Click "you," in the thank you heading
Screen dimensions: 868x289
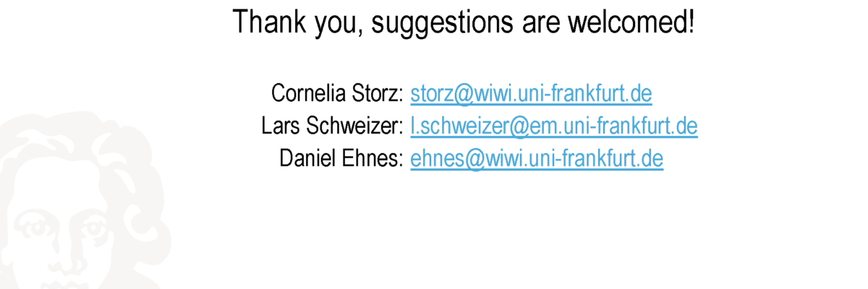(x=340, y=26)
